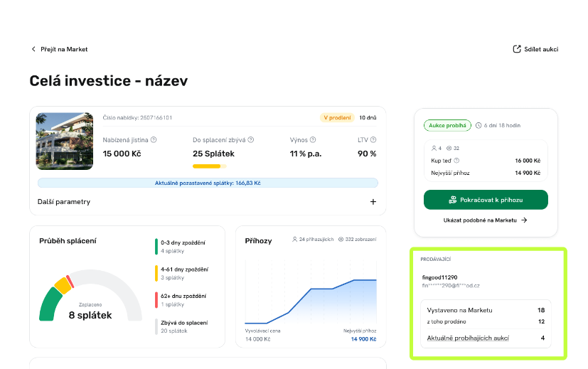Screen dimensions: 588x369
Task: Click the clock icon by 6 dní 18 hodin
Action: [x=479, y=125]
